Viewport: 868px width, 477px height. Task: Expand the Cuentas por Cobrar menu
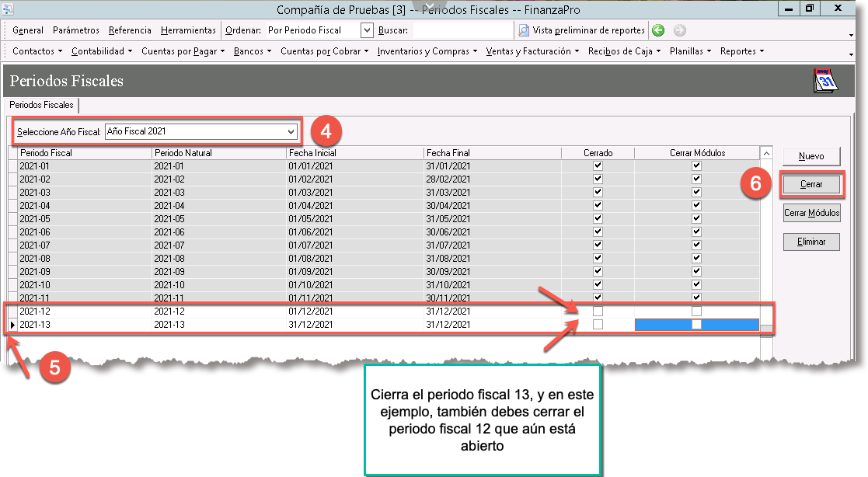click(324, 51)
